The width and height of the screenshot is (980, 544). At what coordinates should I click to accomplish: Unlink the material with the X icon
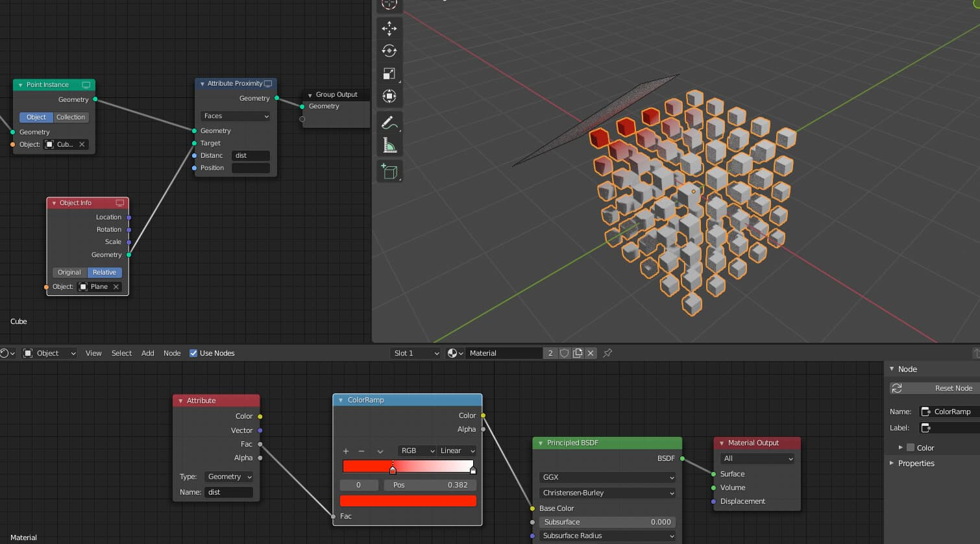pyautogui.click(x=591, y=353)
